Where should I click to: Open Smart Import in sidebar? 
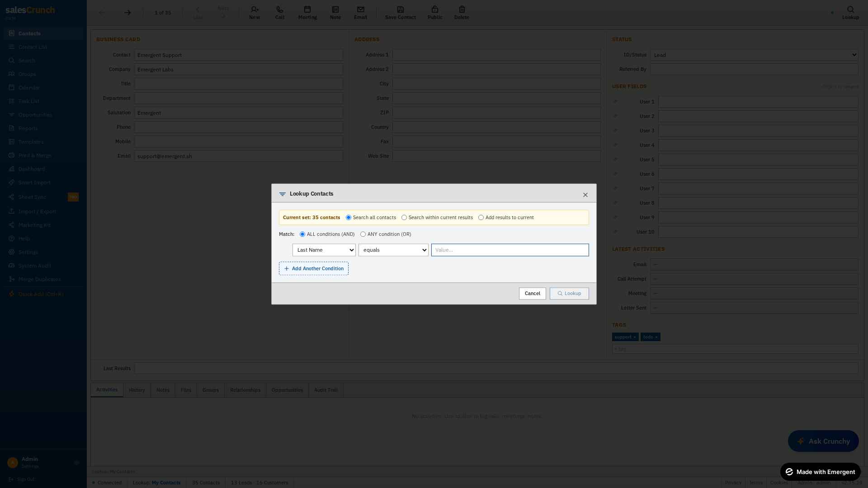43,183
